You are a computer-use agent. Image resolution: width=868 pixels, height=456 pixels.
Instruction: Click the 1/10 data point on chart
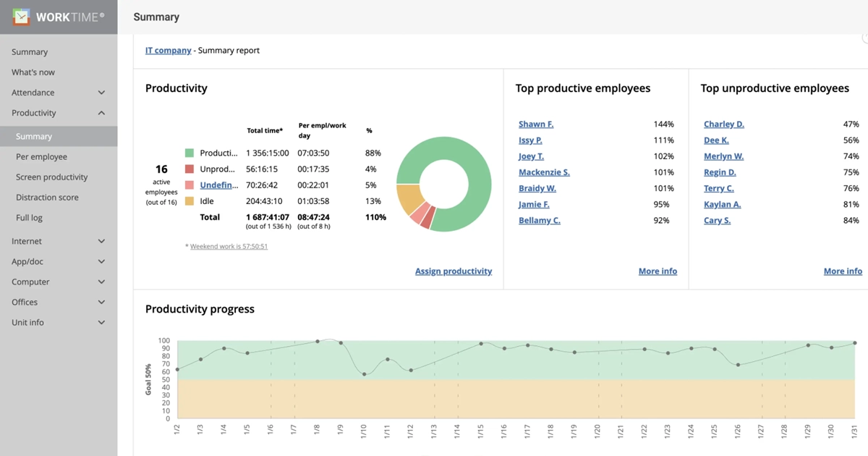pyautogui.click(x=364, y=374)
